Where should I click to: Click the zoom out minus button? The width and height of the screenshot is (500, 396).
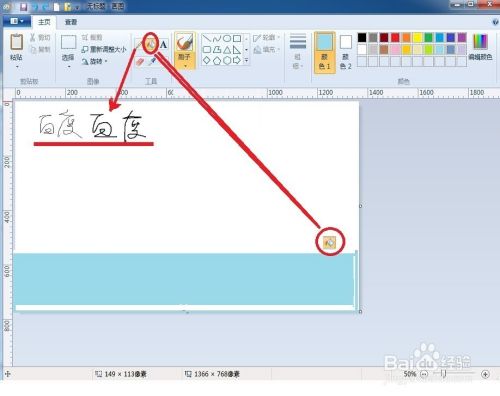pos(424,374)
